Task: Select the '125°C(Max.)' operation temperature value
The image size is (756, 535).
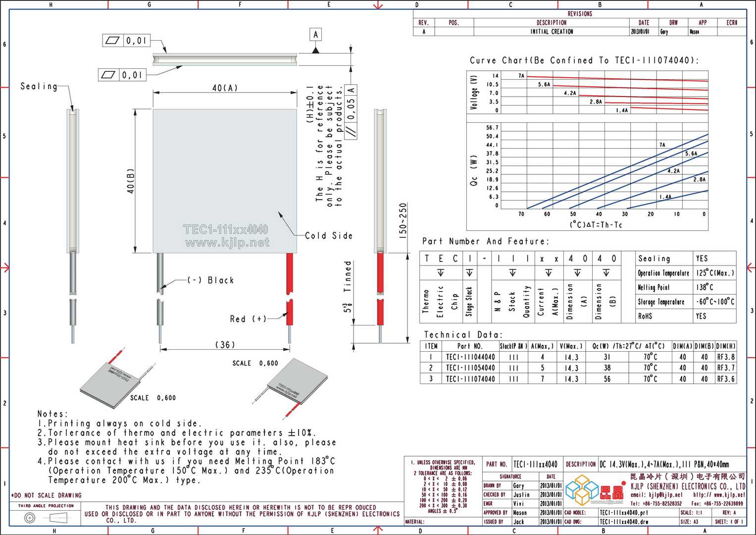Action: click(x=715, y=273)
